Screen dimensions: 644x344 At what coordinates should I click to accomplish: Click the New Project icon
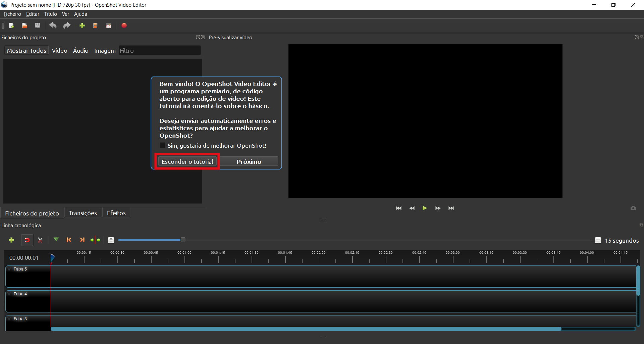(11, 26)
